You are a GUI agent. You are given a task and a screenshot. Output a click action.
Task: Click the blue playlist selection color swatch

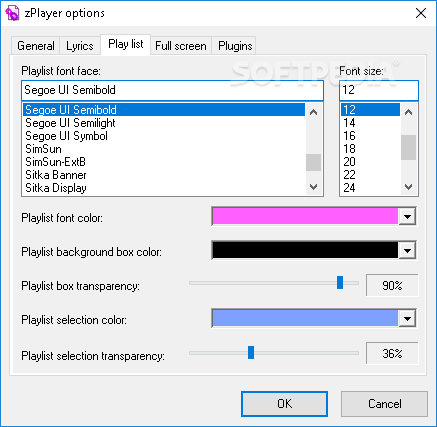(x=305, y=318)
